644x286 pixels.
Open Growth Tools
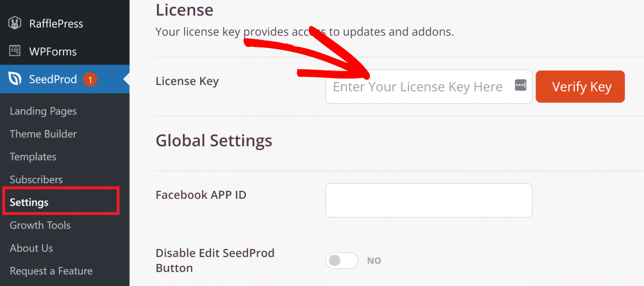click(40, 225)
